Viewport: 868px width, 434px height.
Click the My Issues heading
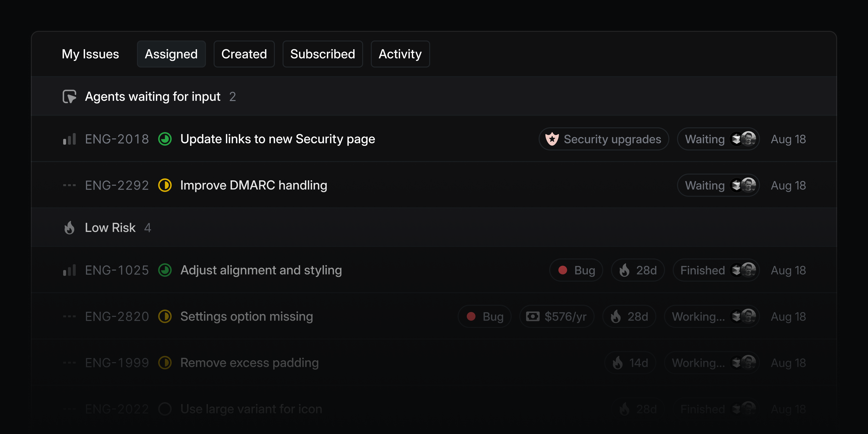[90, 54]
